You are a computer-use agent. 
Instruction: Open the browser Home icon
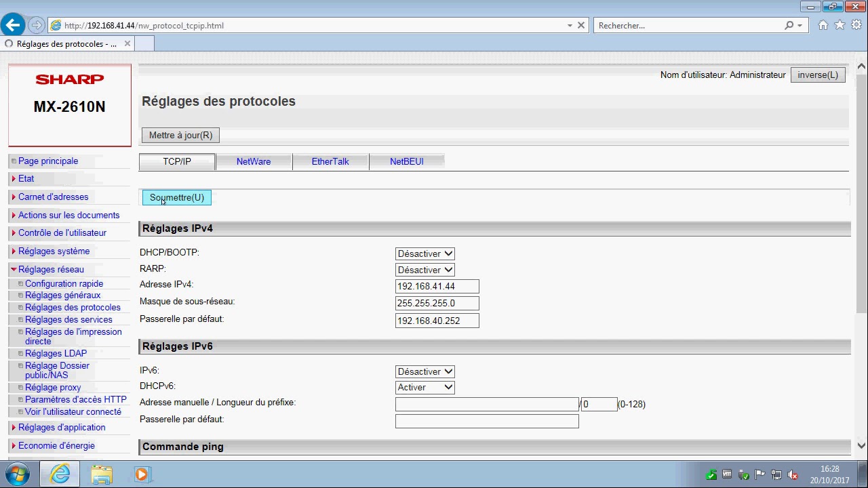(x=823, y=25)
